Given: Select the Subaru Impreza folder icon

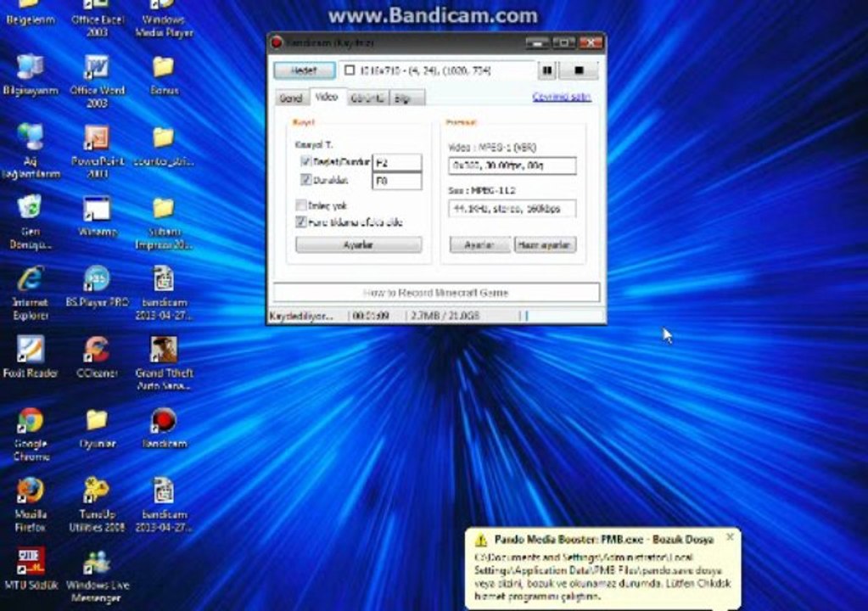Looking at the screenshot, I should (163, 208).
